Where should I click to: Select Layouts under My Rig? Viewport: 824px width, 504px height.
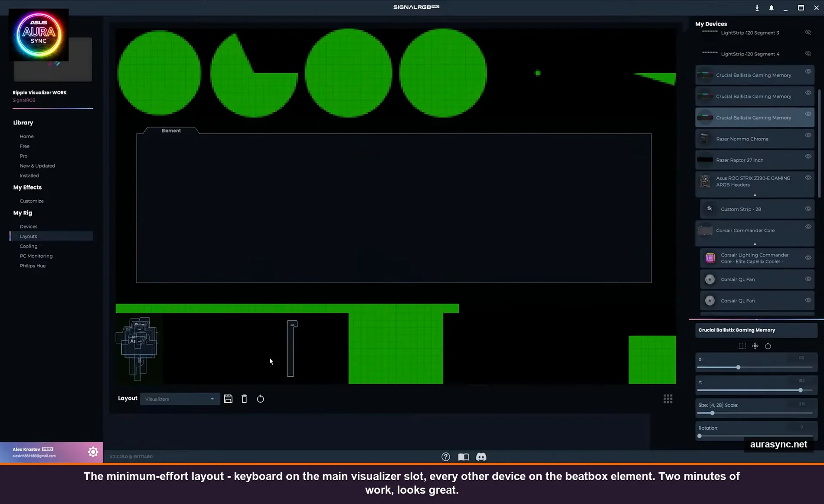28,236
